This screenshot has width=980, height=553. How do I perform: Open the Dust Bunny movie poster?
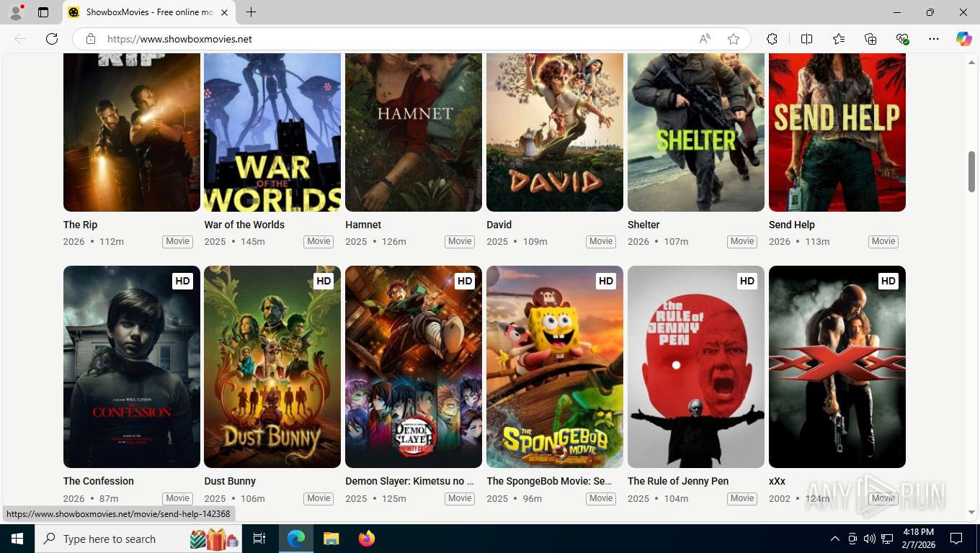click(272, 367)
